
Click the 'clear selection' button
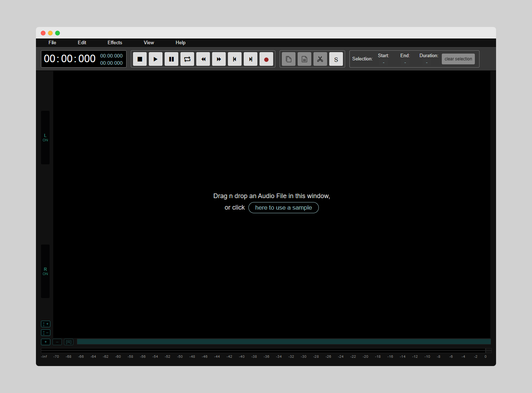[x=458, y=59]
